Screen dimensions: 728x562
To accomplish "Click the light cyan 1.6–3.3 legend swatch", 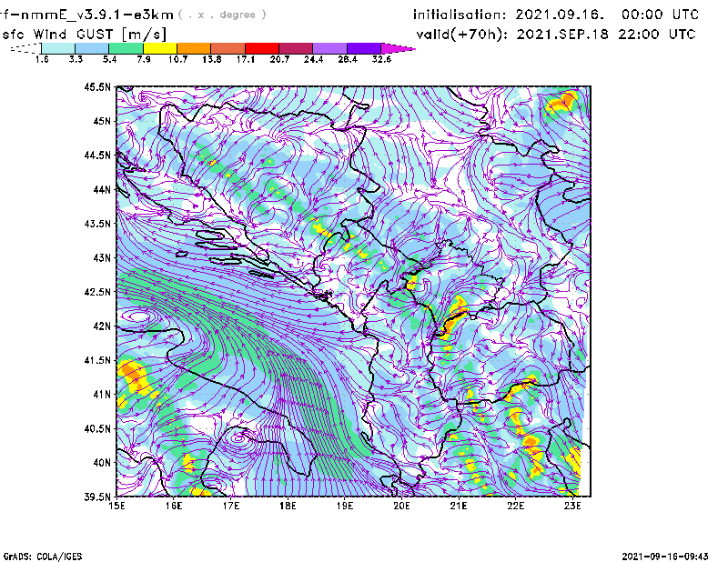I will click(x=58, y=48).
